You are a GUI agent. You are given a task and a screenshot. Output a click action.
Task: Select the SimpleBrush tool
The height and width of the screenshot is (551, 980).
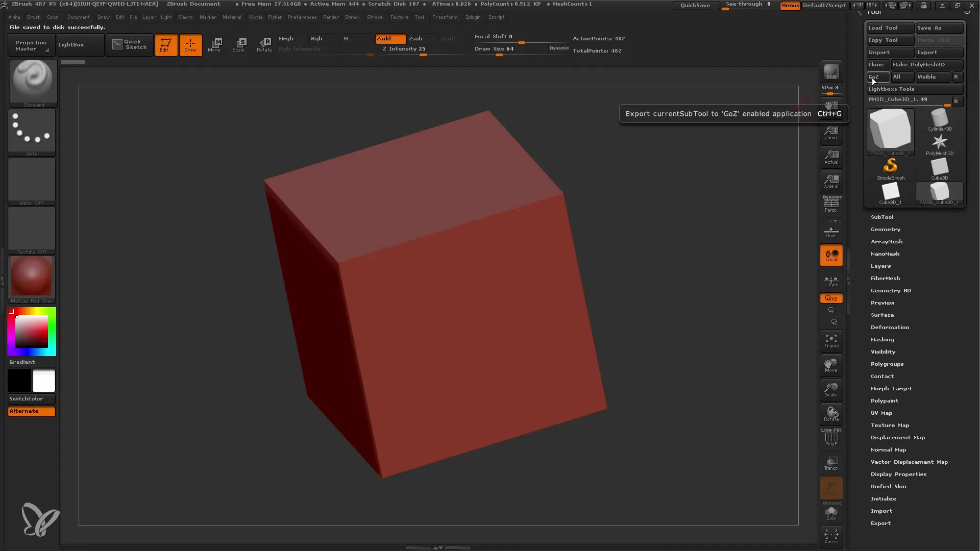pos(891,169)
